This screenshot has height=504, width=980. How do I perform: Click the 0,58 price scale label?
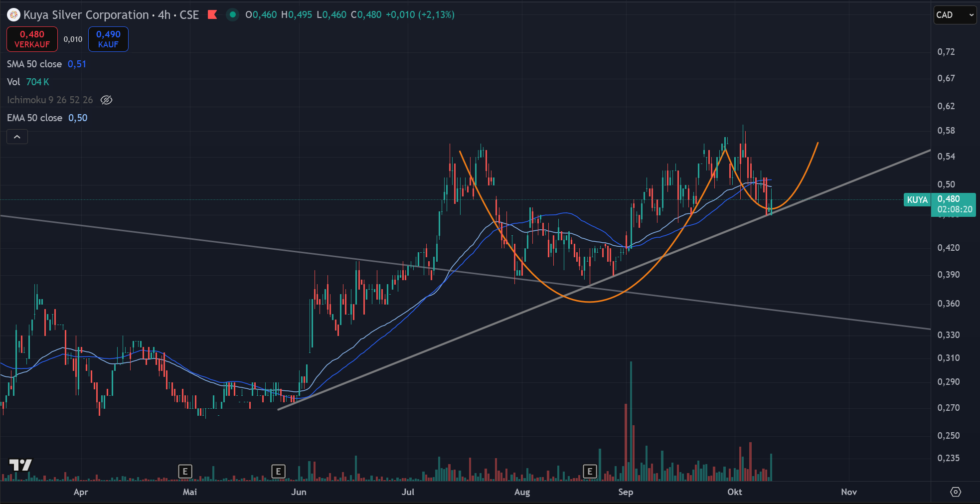[x=946, y=131]
